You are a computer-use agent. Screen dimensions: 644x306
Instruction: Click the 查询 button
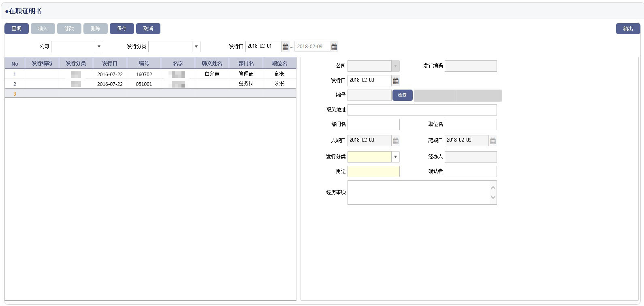click(x=17, y=29)
